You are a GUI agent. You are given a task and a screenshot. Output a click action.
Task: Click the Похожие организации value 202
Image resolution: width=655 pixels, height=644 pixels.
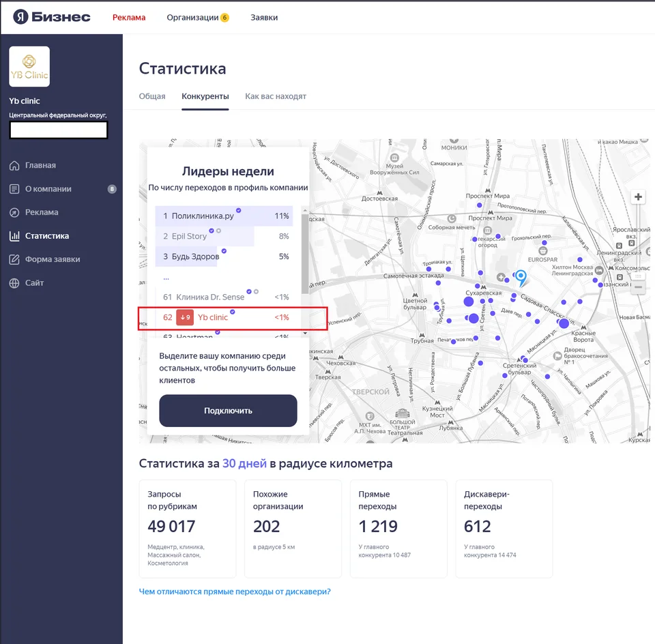coord(267,526)
